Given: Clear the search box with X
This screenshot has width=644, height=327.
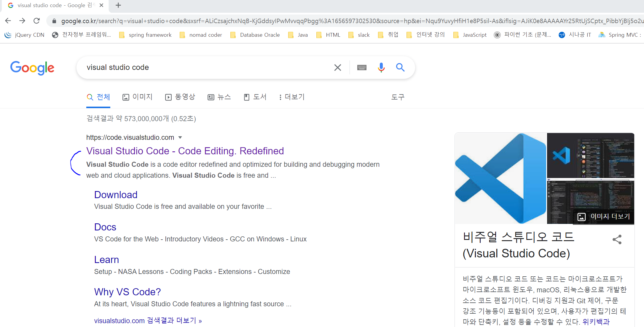Looking at the screenshot, I should tap(337, 68).
